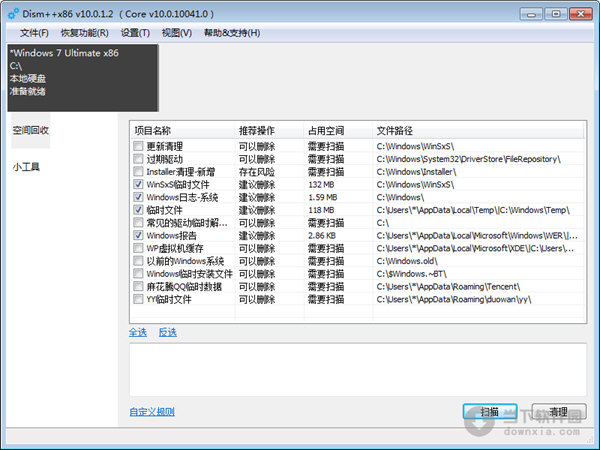Uncheck the 临时文件 checkbox
The height and width of the screenshot is (450, 600).
click(138, 210)
